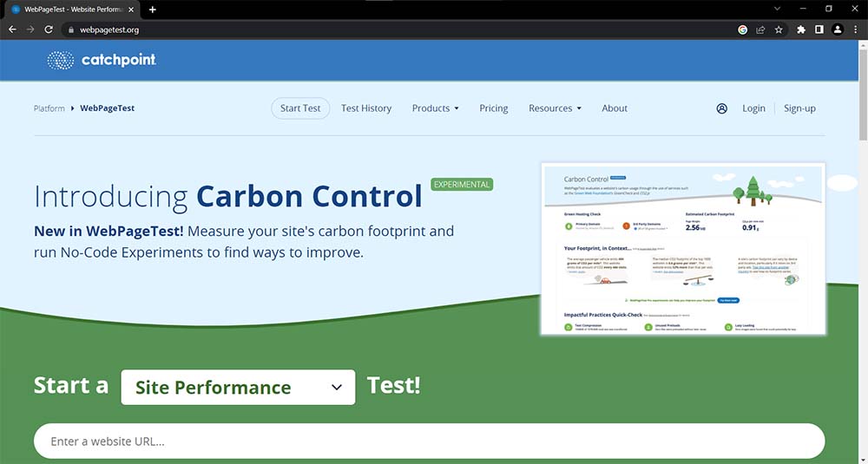Click the padlock site info icon
868x464 pixels.
[70, 29]
